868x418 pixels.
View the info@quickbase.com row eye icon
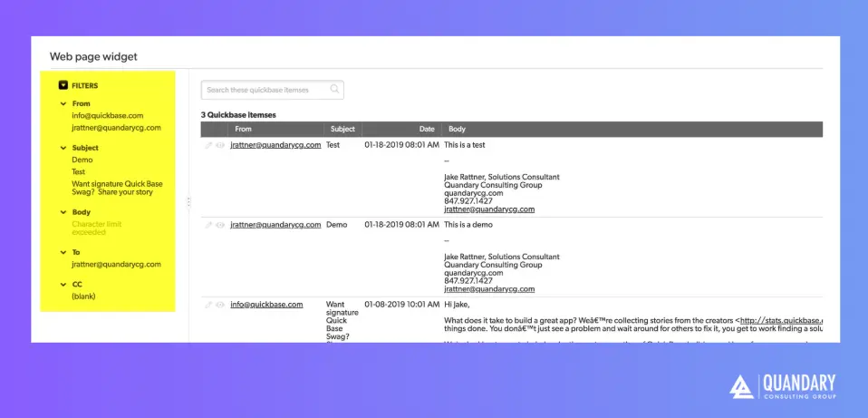point(220,305)
